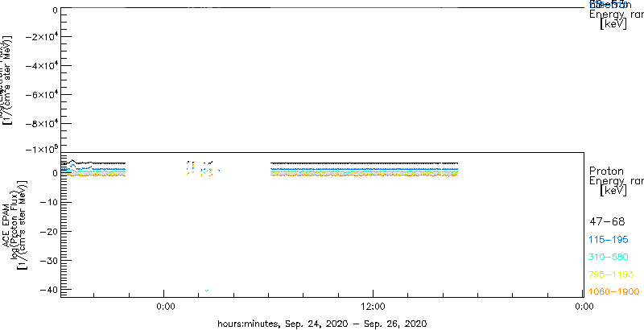Select the x-axis date range caption
Screen dimensions: 644x330
322,324
